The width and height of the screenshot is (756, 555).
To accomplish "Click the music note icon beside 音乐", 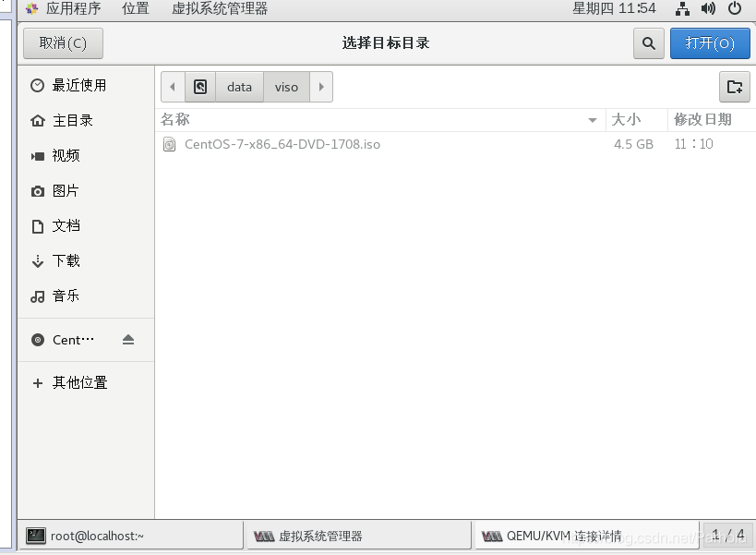I will point(38,296).
